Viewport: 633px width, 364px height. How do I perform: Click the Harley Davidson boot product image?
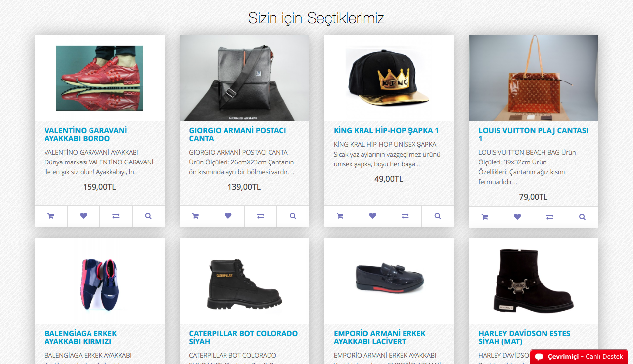click(x=533, y=281)
